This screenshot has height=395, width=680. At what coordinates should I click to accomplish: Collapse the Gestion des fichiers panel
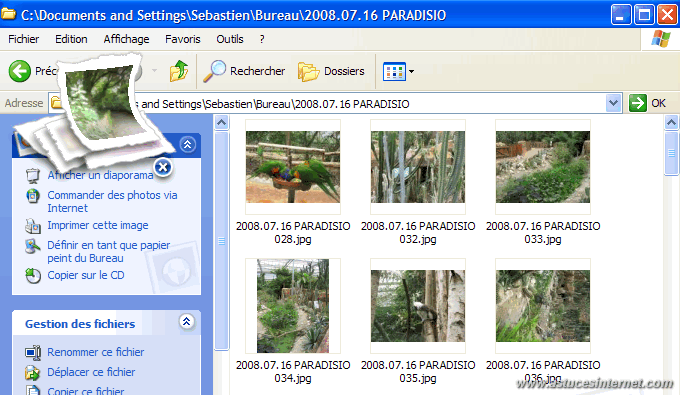[x=186, y=322]
